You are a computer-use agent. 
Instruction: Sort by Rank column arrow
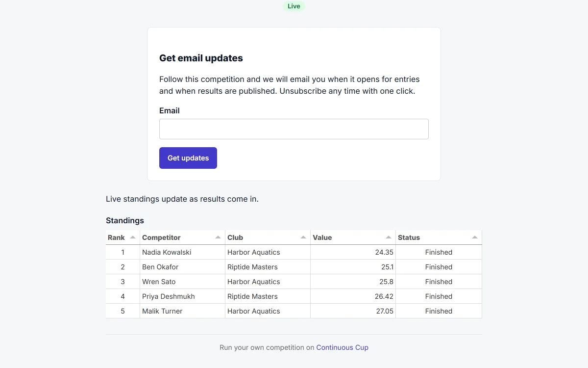tap(133, 237)
